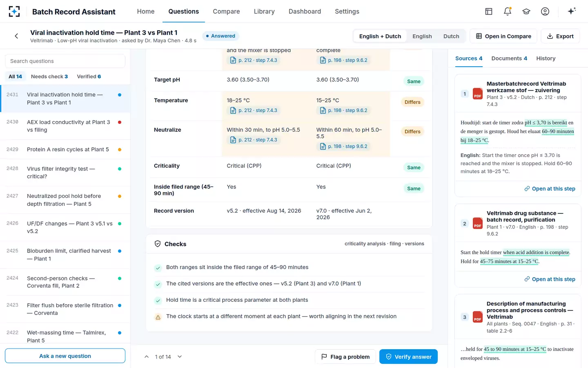Click the sparkle assistant icon
This screenshot has height=368, width=588.
(x=572, y=11)
